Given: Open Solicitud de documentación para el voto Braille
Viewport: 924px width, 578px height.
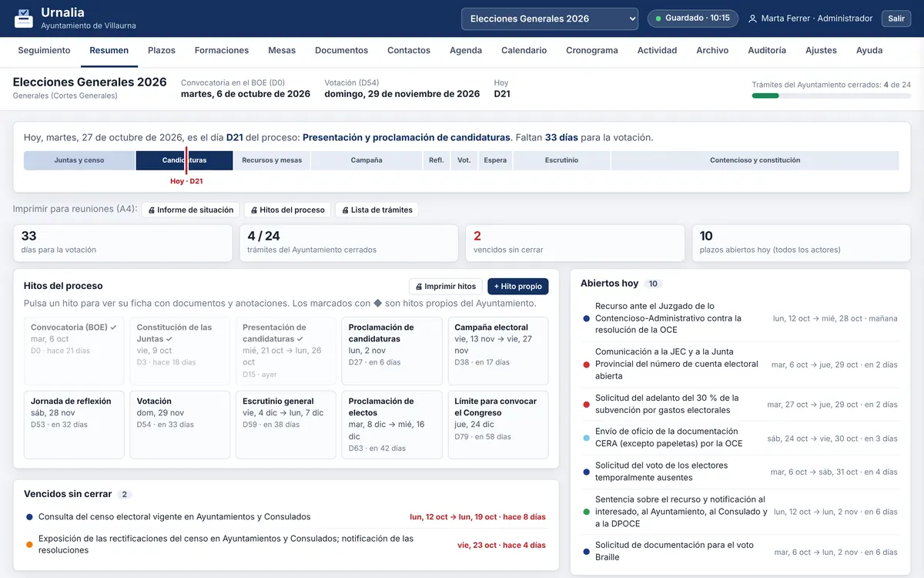Looking at the screenshot, I should 740,551.
